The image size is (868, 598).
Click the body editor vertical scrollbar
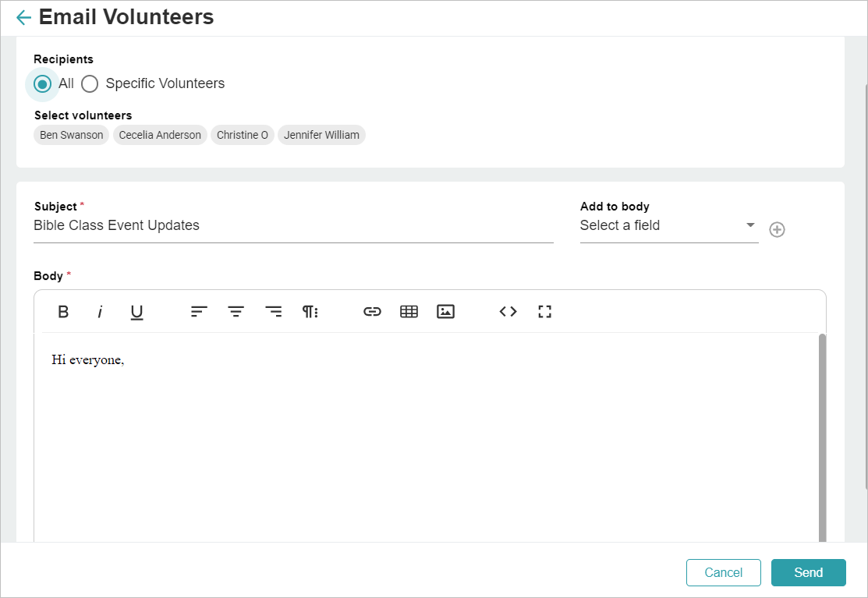click(822, 437)
